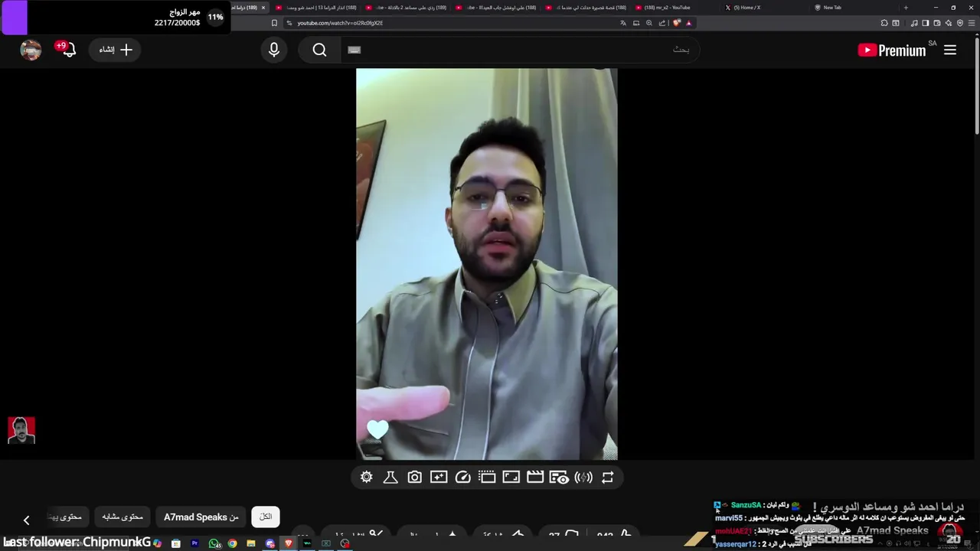980x551 pixels.
Task: Select the الكل chip
Action: pos(266,517)
